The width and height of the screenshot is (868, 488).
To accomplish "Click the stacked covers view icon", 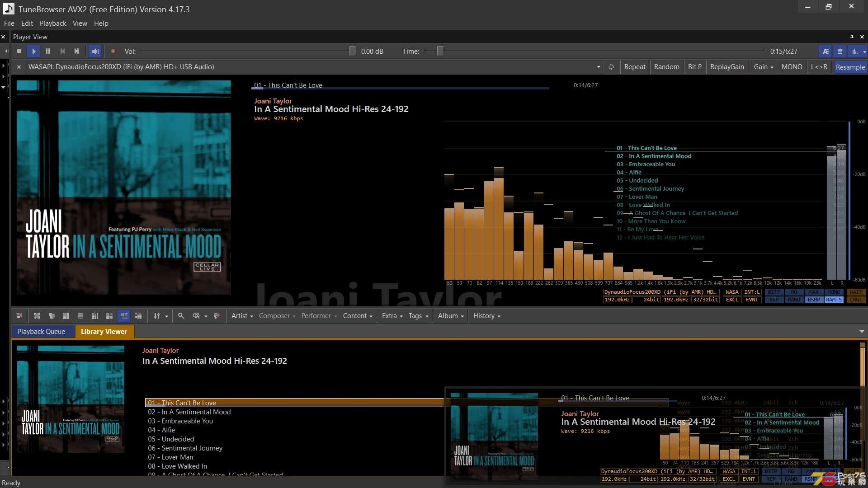I will pos(52,316).
